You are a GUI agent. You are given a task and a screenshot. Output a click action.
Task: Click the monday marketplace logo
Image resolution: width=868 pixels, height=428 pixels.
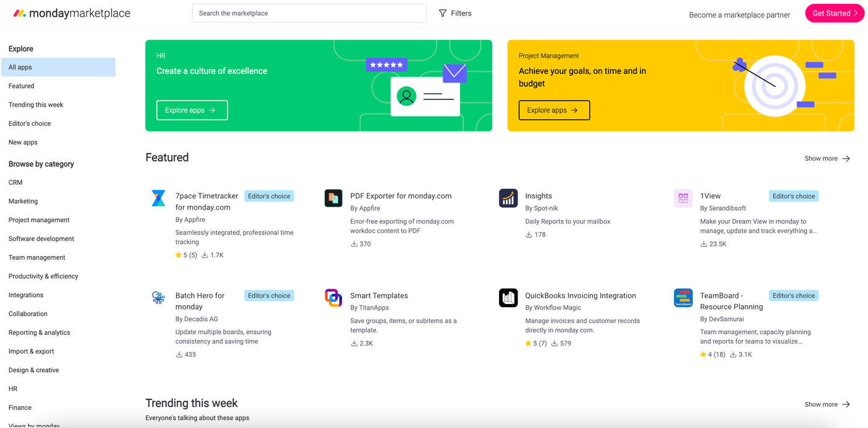72,13
